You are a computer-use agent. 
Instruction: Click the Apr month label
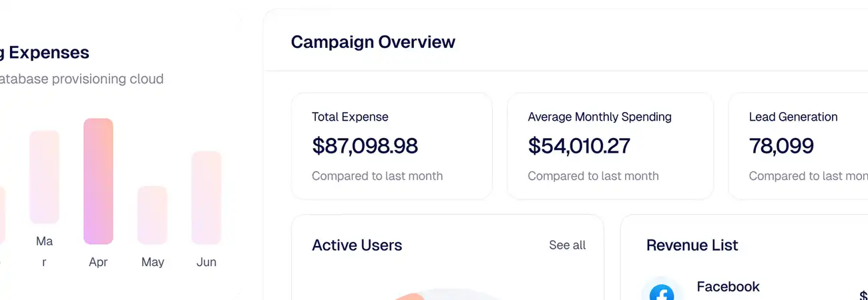(x=98, y=262)
